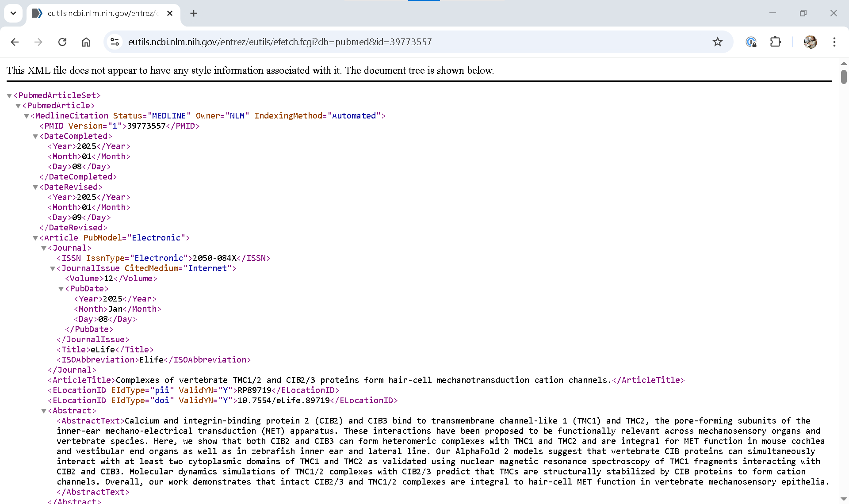Minimize the browser window
Viewport: 849px width, 504px height.
point(773,13)
